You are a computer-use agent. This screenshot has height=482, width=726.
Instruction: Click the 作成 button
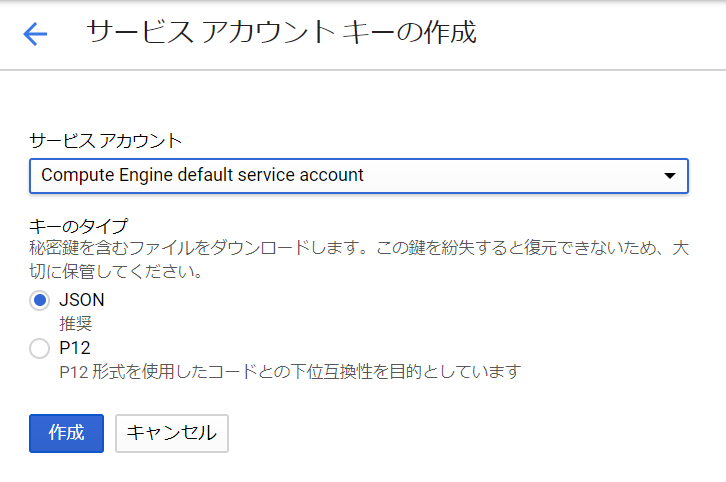(x=66, y=433)
